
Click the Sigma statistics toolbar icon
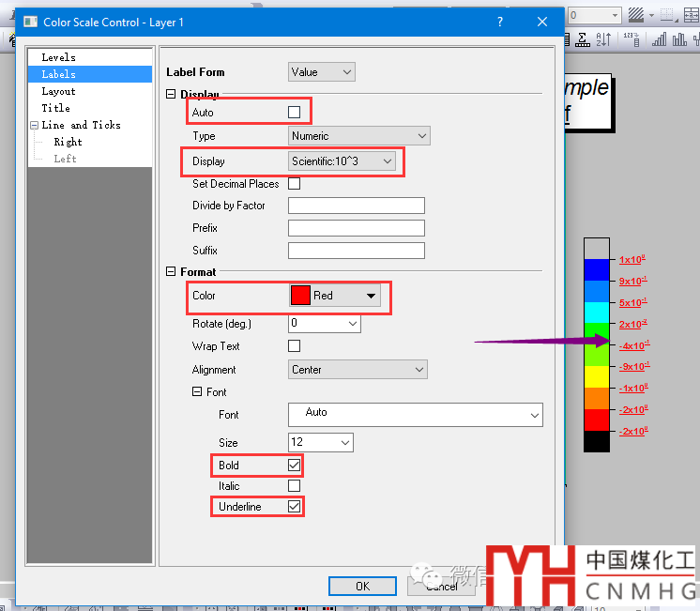583,39
